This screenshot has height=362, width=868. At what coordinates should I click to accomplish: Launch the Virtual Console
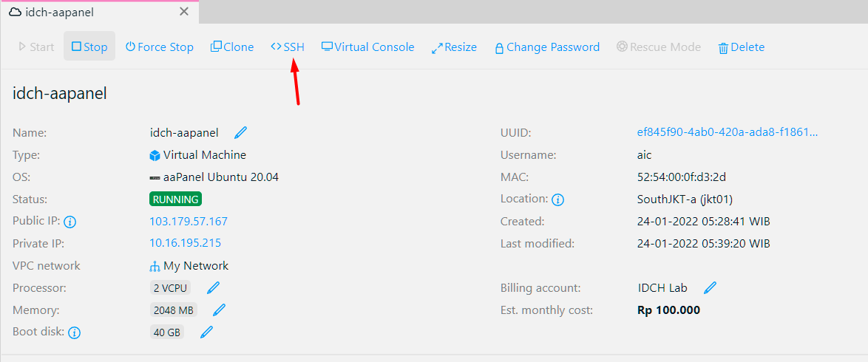(367, 47)
